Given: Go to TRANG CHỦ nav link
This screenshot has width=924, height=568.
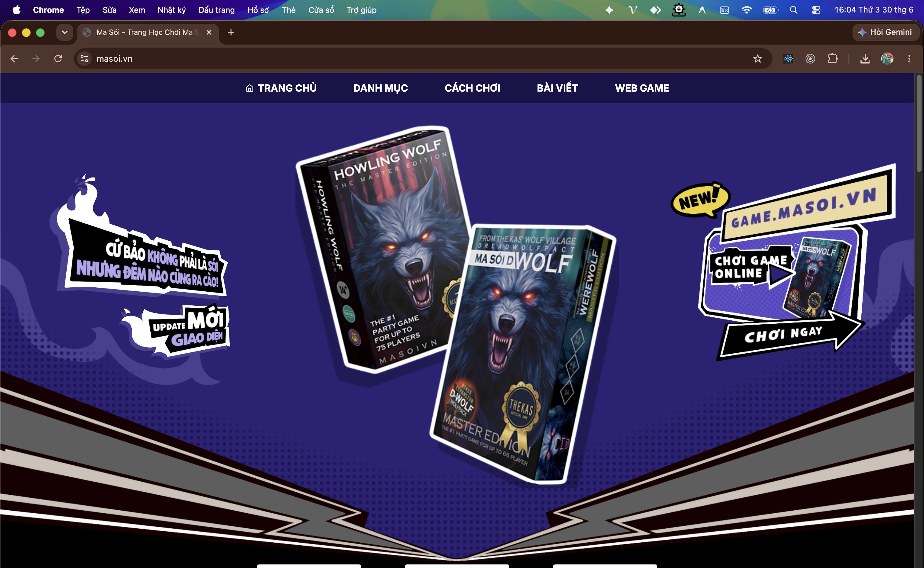Looking at the screenshot, I should pos(287,88).
